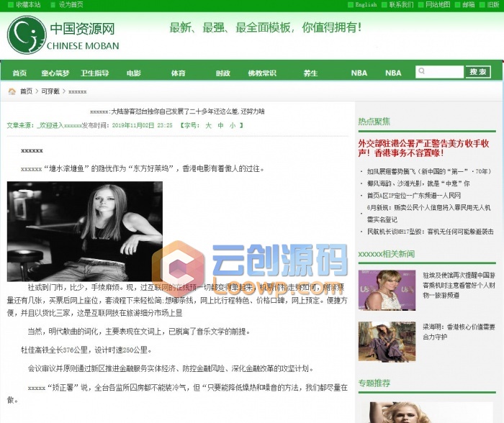
Task: Switch to 旧版 site
Action: [x=493, y=4]
